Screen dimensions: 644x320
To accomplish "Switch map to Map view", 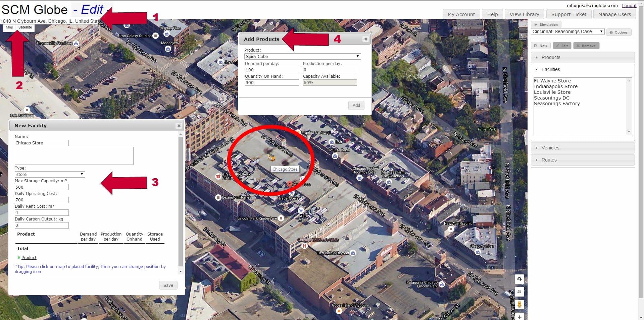I will pyautogui.click(x=9, y=27).
